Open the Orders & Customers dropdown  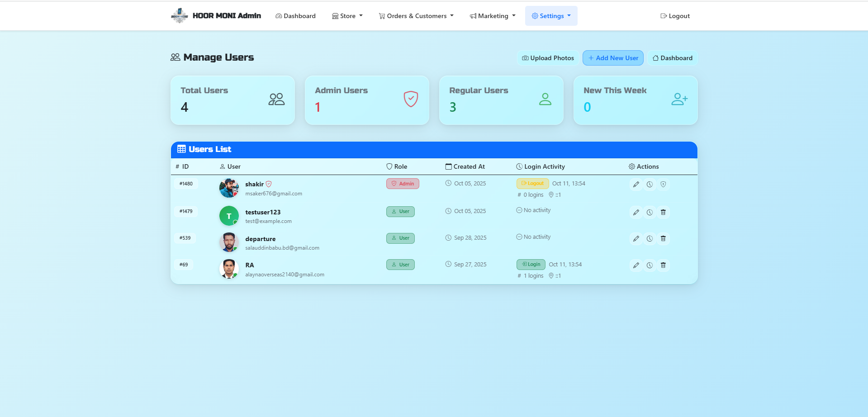416,16
